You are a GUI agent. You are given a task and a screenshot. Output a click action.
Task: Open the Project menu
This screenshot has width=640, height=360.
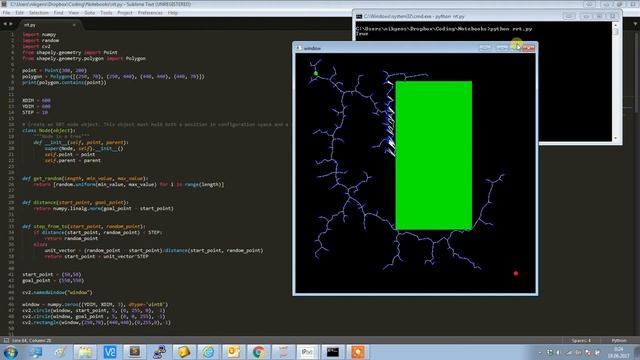(125, 13)
